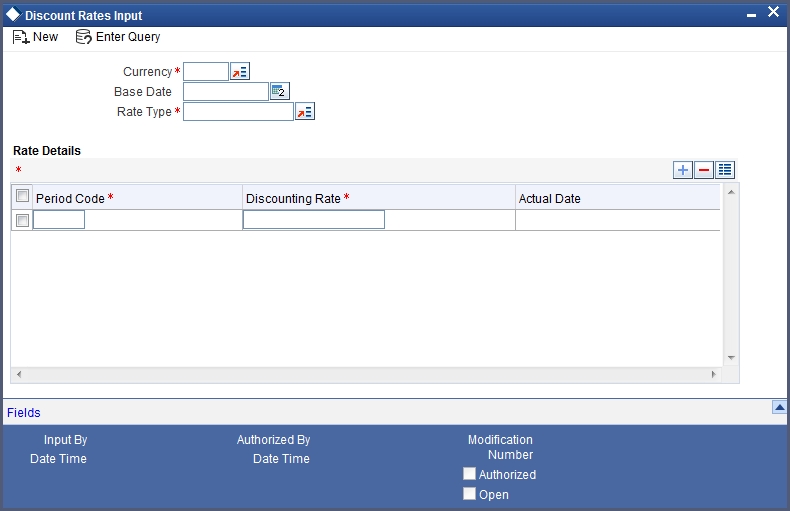Click the Discounting Rate cell input
This screenshot has height=511, width=790.
click(314, 220)
